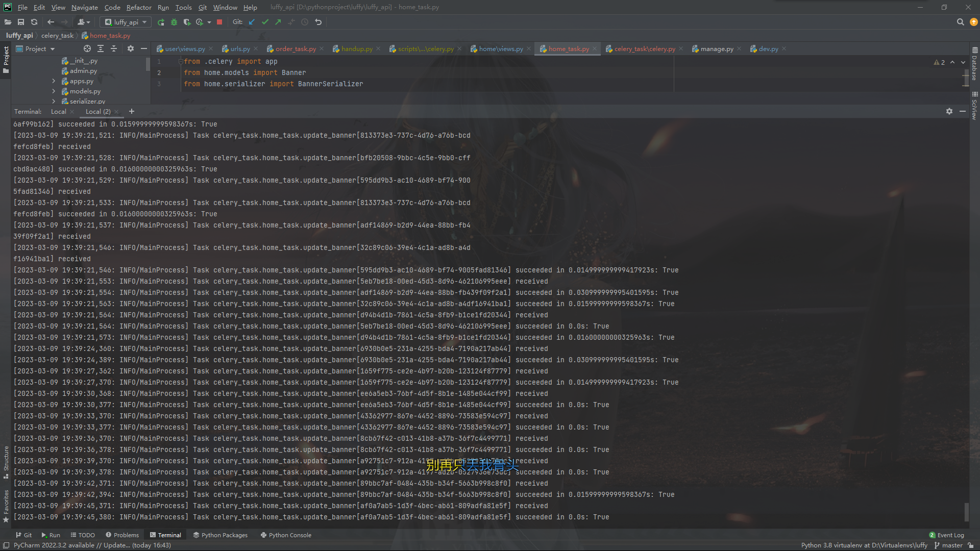
Task: Open file with the folder icon
Action: 8,22
